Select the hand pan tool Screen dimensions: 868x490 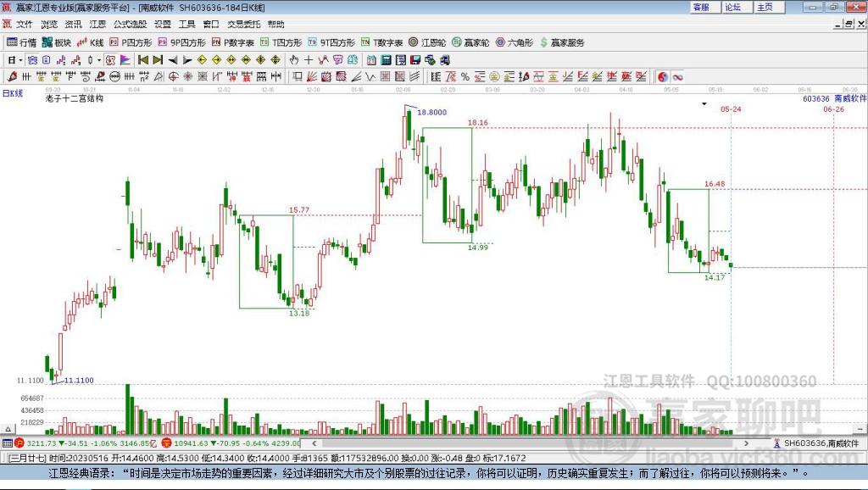[294, 60]
